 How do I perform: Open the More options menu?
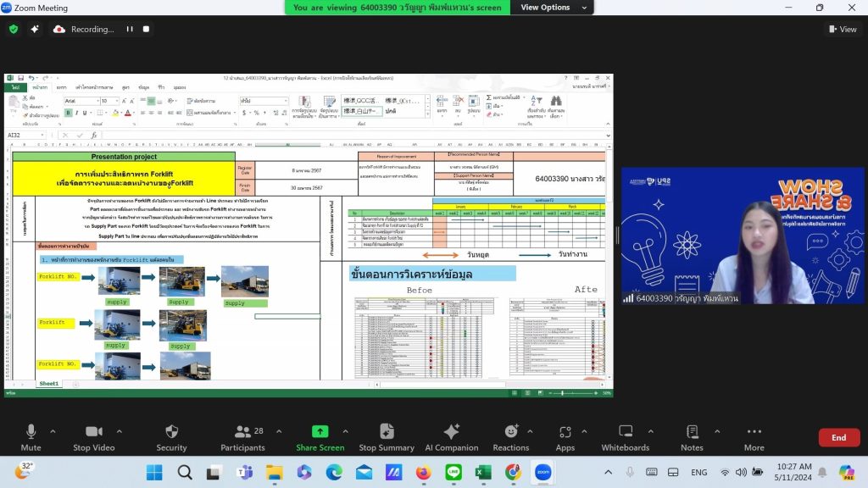tap(754, 437)
